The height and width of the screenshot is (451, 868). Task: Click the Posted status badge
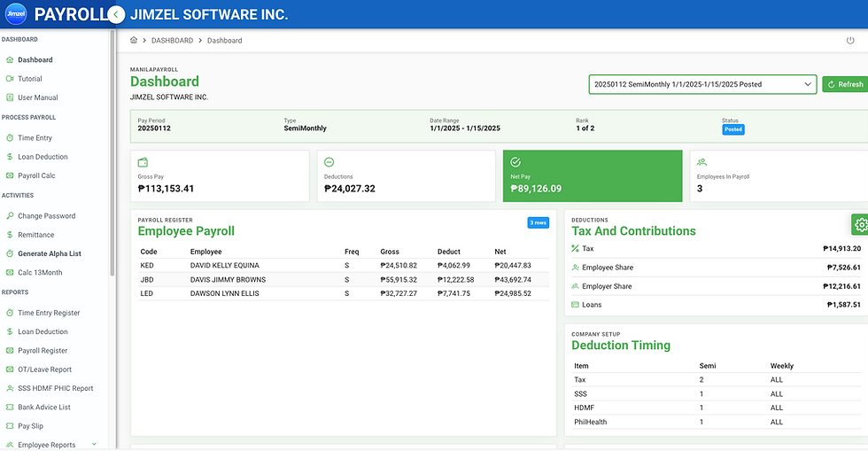(733, 129)
